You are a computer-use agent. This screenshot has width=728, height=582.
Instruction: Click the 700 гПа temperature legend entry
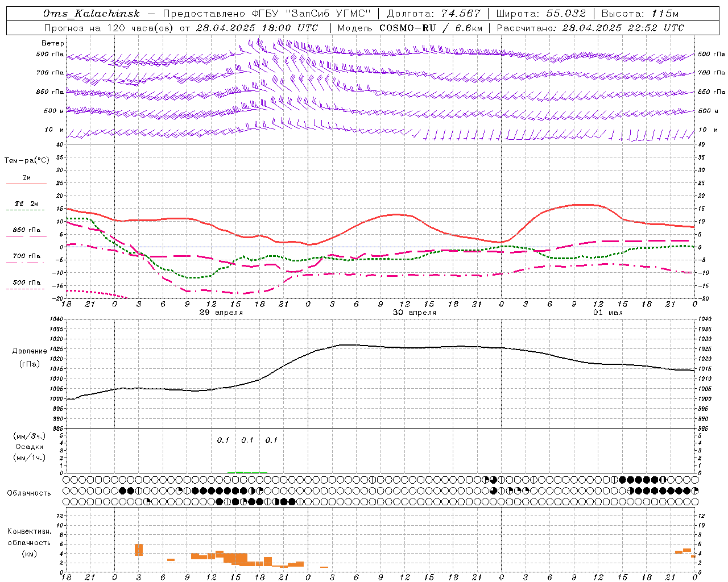tap(26, 259)
